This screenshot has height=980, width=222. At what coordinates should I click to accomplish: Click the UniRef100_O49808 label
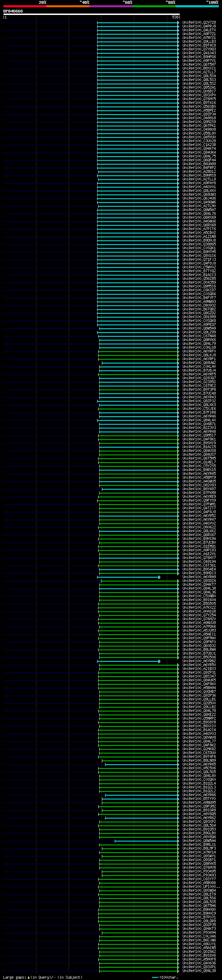(x=199, y=129)
